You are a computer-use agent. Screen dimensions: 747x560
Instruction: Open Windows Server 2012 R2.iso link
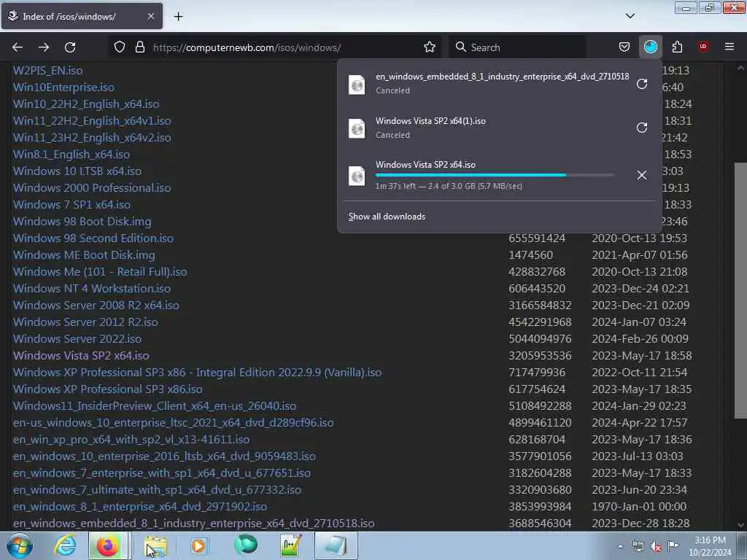[x=85, y=322]
